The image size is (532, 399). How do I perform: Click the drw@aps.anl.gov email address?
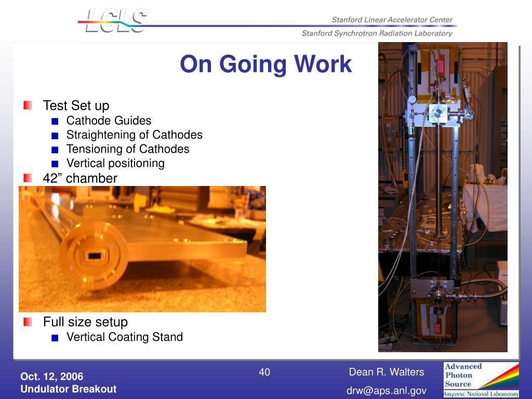387,391
